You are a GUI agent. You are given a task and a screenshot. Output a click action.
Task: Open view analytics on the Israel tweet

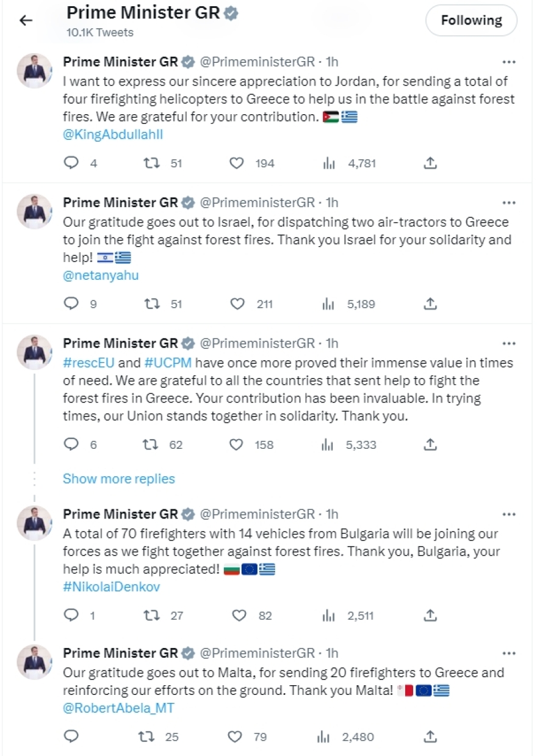pos(329,303)
